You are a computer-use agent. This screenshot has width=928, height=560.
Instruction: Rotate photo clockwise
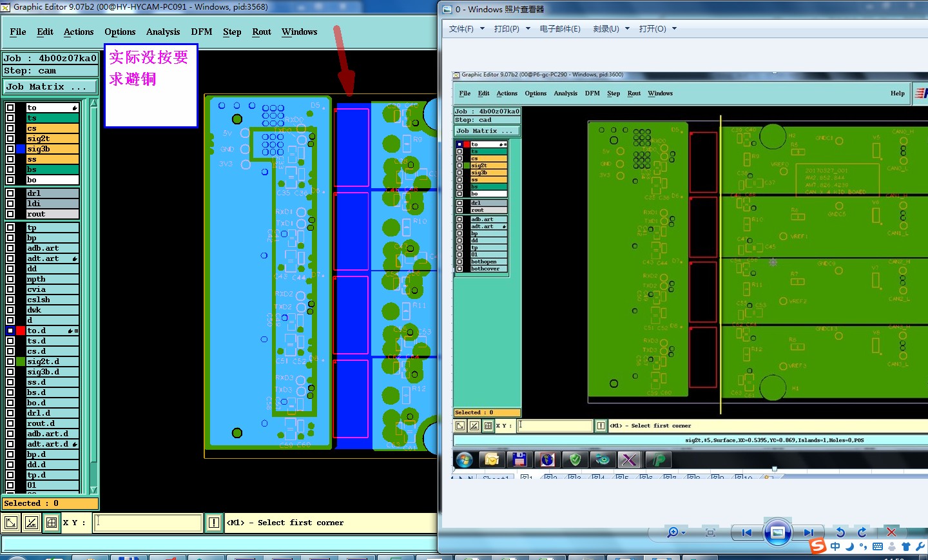tap(862, 532)
